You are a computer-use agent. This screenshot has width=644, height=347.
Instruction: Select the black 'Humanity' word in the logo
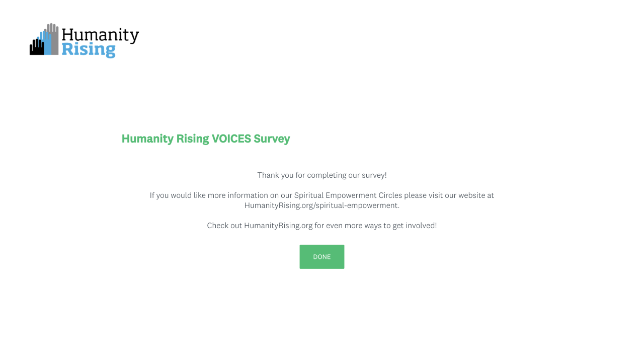pyautogui.click(x=100, y=35)
